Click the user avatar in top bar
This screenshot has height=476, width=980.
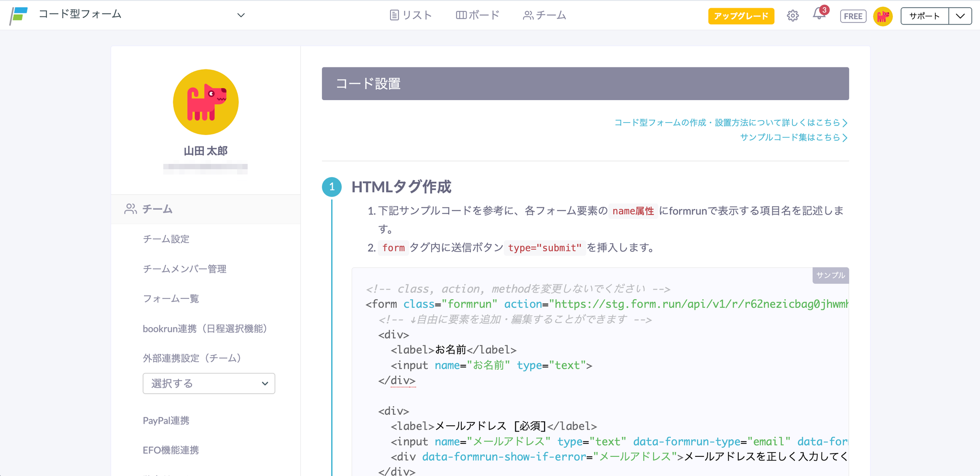pos(882,16)
